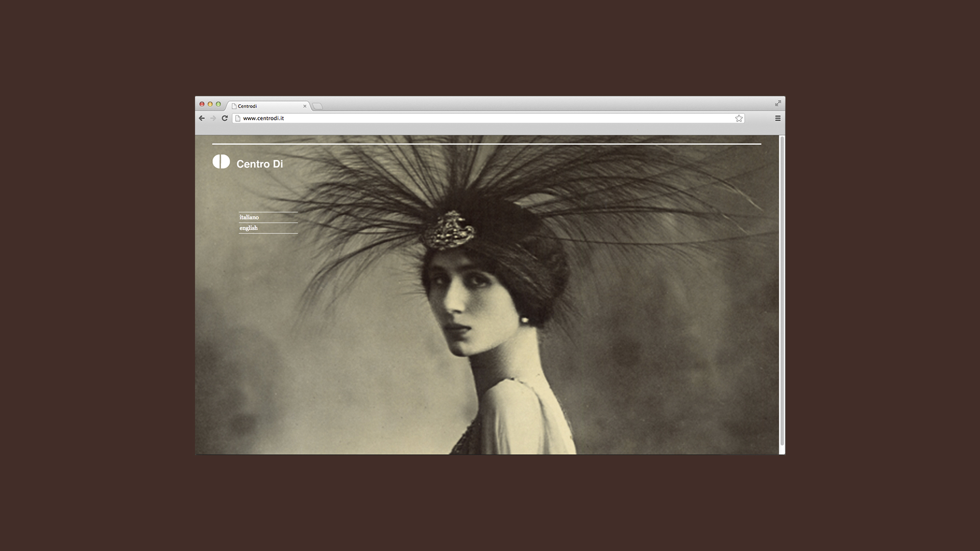Reload the page with the refresh icon

click(225, 118)
